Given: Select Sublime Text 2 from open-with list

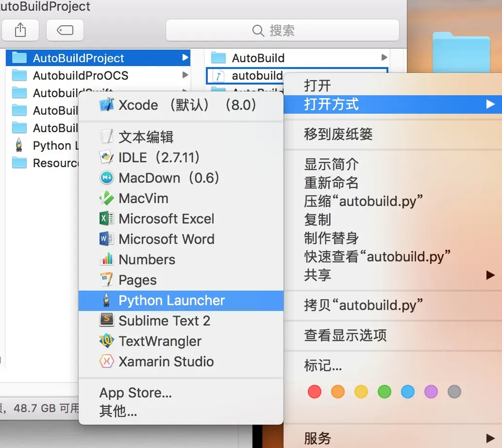Looking at the screenshot, I should point(181,321).
